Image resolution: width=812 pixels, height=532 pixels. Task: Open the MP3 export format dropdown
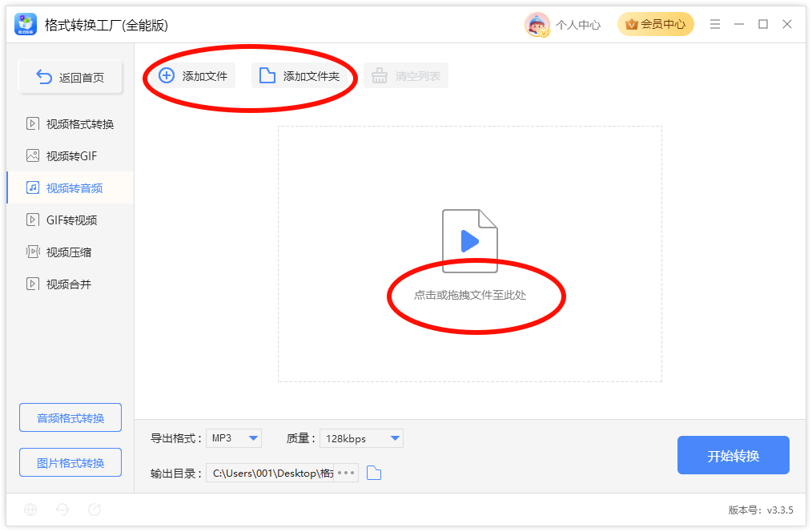pos(234,438)
